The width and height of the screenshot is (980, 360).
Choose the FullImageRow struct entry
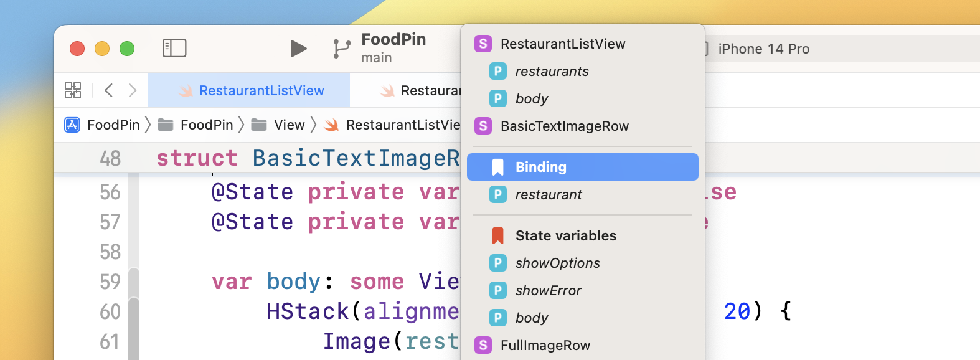tap(544, 345)
